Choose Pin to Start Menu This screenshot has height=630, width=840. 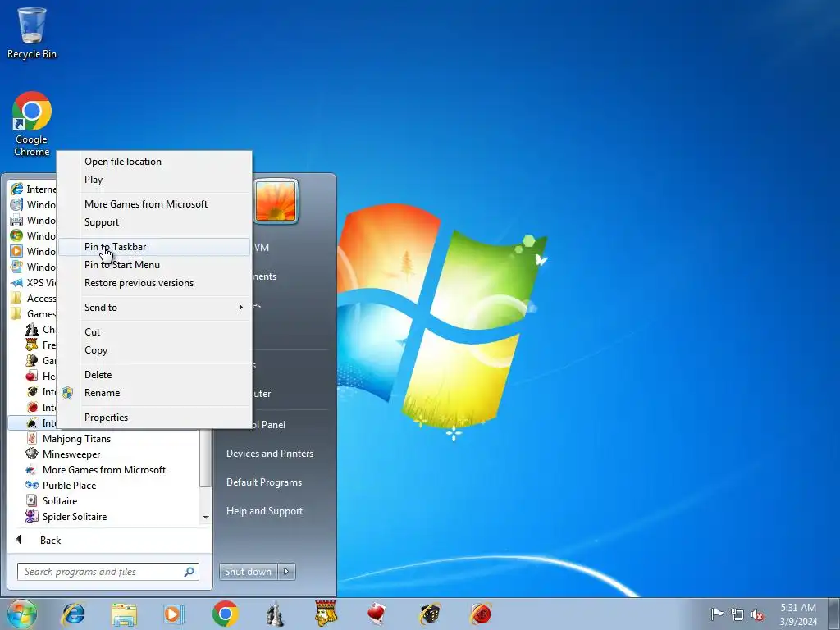coord(154,265)
